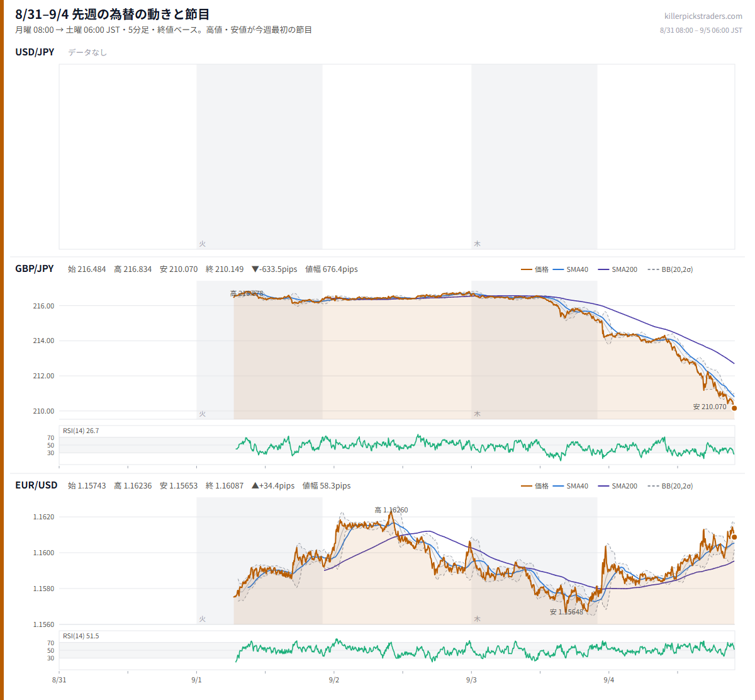Click EUR/USD range 値幅 58.3pips
Viewport: 755px width, 700px height.
click(x=327, y=485)
